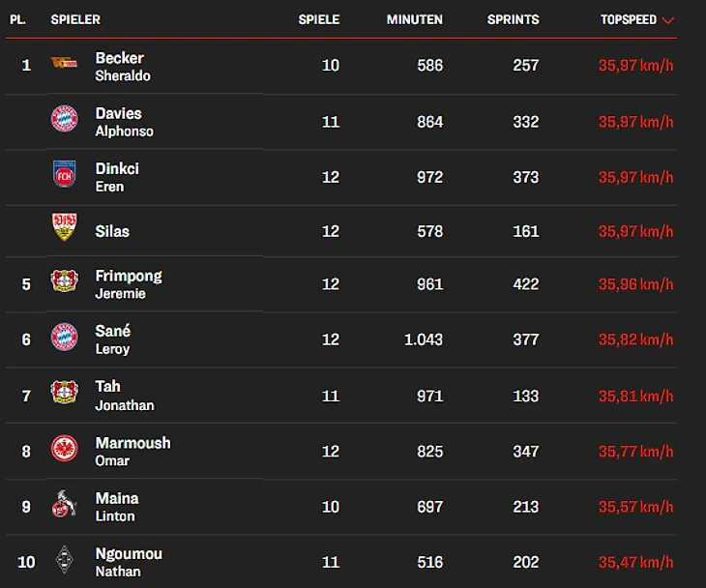Sort the table by TOPSPEED column header

(x=628, y=19)
